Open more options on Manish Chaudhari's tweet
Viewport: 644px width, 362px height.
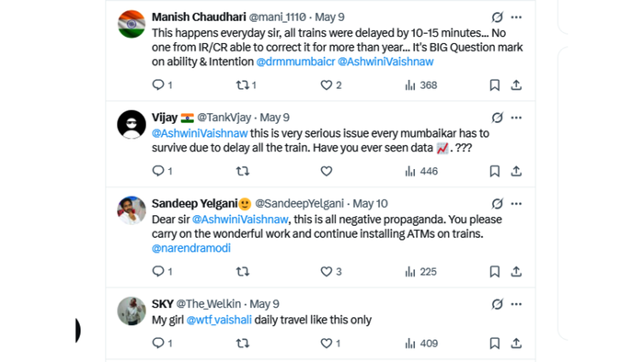click(516, 17)
